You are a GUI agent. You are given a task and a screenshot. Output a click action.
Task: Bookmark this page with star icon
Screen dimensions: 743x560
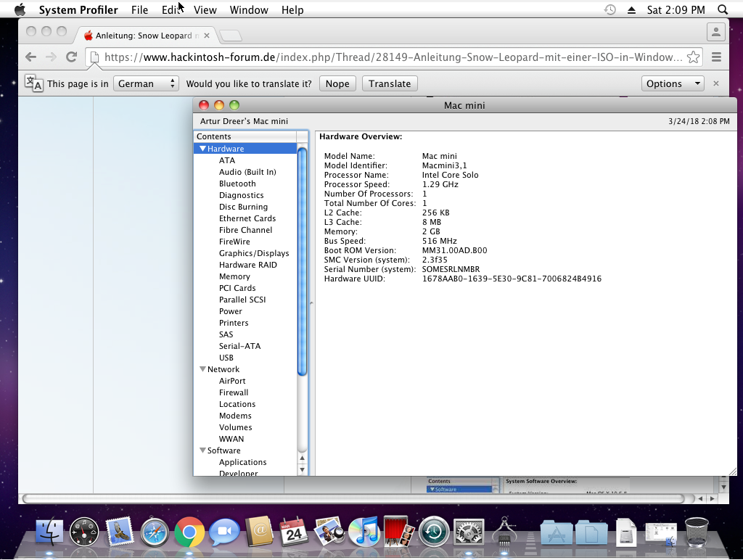click(x=693, y=57)
